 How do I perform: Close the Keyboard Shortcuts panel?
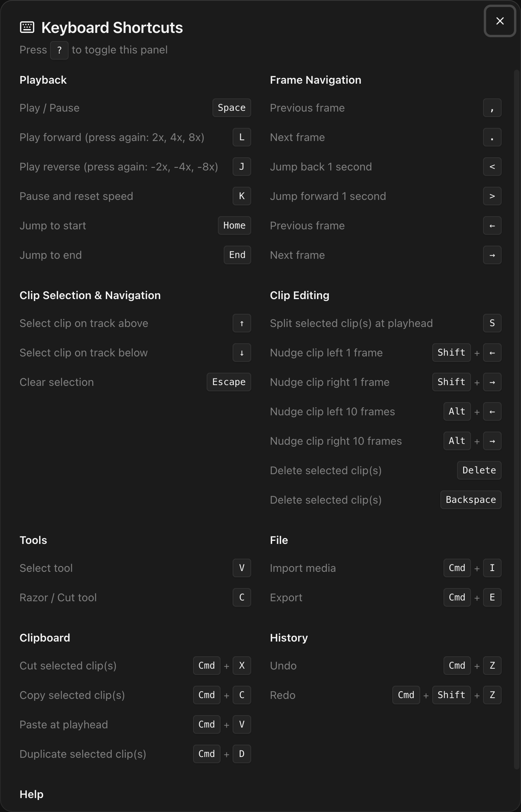500,21
